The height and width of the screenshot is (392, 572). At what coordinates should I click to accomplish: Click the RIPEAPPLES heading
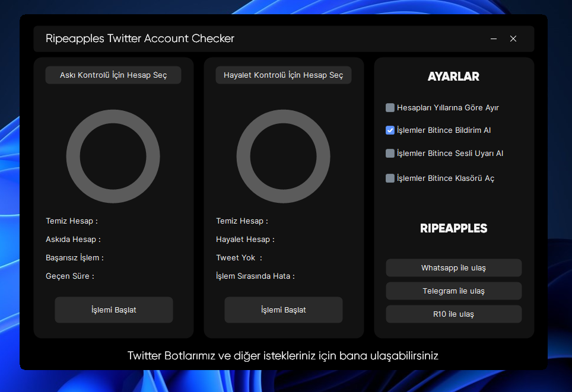coord(453,228)
